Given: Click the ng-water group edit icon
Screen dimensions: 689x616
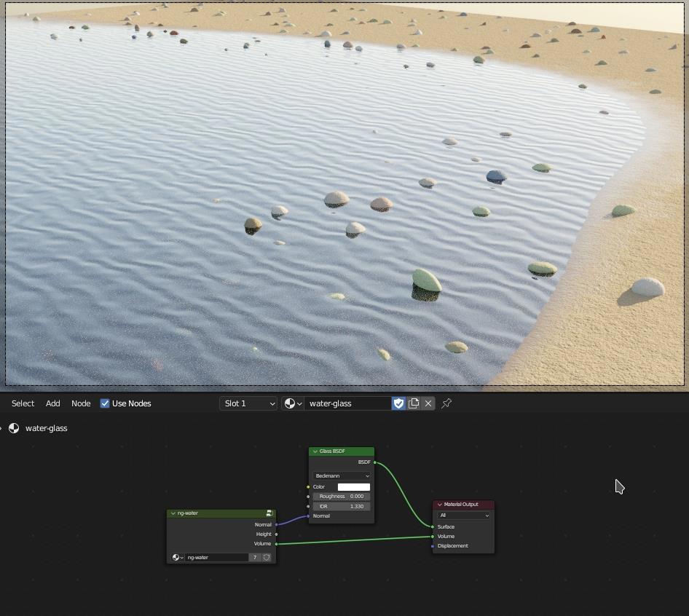Looking at the screenshot, I should click(269, 513).
